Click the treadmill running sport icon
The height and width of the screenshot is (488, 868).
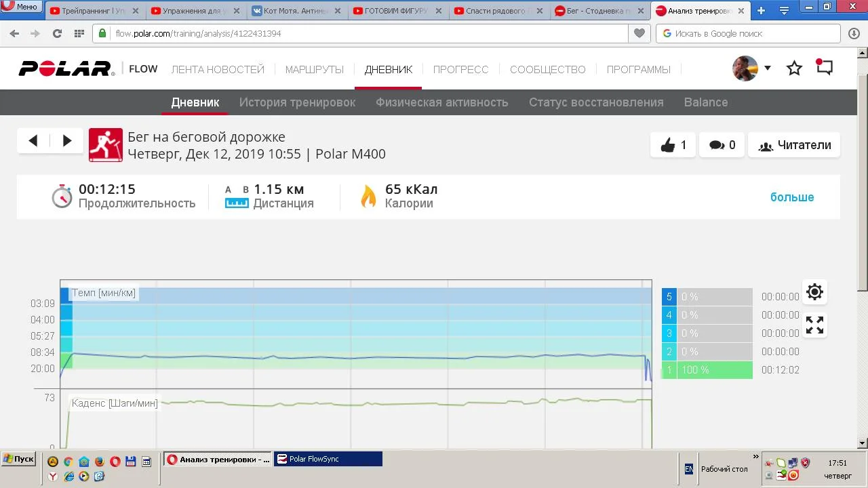coord(106,145)
